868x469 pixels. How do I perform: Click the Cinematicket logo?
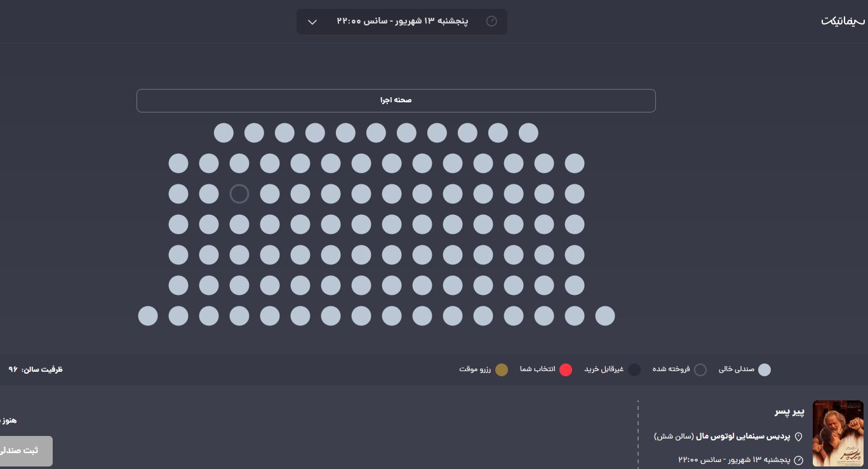pyautogui.click(x=843, y=21)
